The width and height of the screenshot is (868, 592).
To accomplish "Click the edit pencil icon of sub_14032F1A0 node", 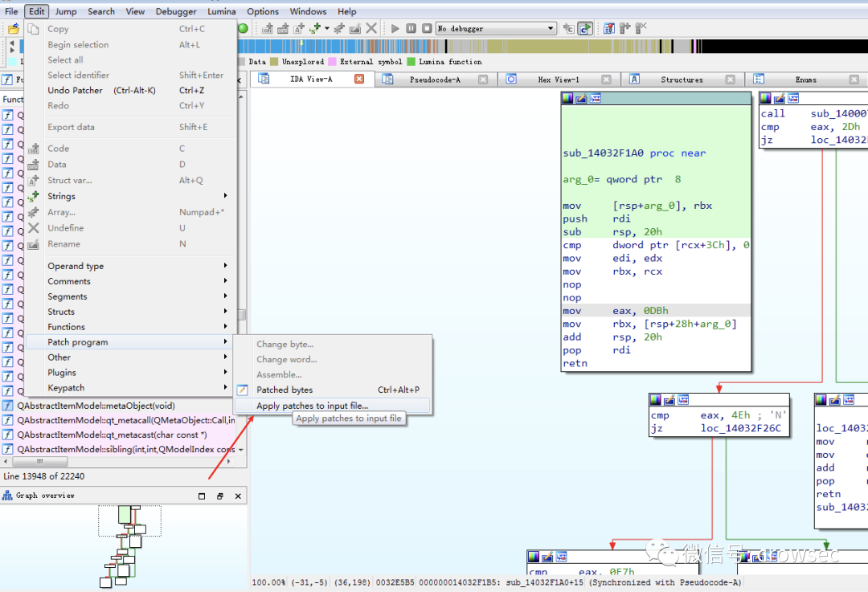I will 581,99.
